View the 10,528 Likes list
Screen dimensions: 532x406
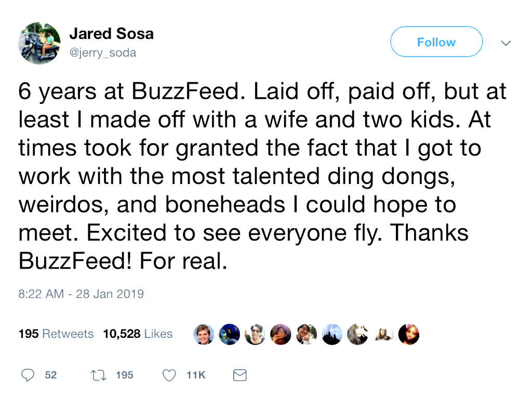click(138, 334)
